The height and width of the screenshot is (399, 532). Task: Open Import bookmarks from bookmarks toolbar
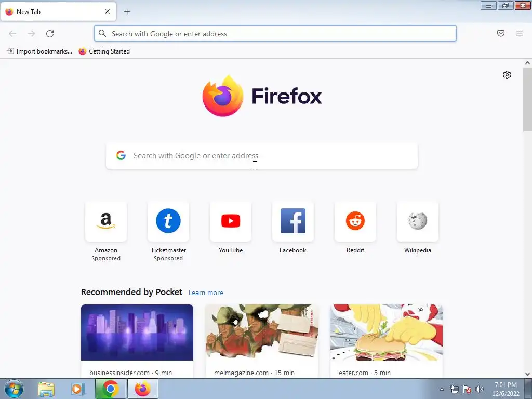pyautogui.click(x=39, y=51)
